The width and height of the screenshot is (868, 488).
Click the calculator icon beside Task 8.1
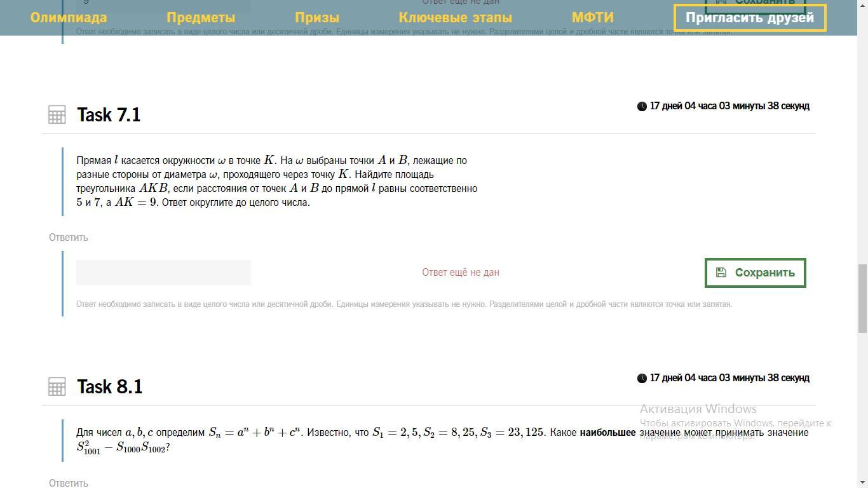click(57, 386)
